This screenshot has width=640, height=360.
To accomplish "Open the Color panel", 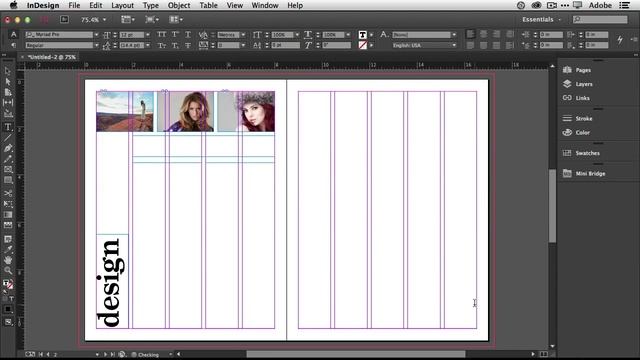I will pyautogui.click(x=582, y=133).
